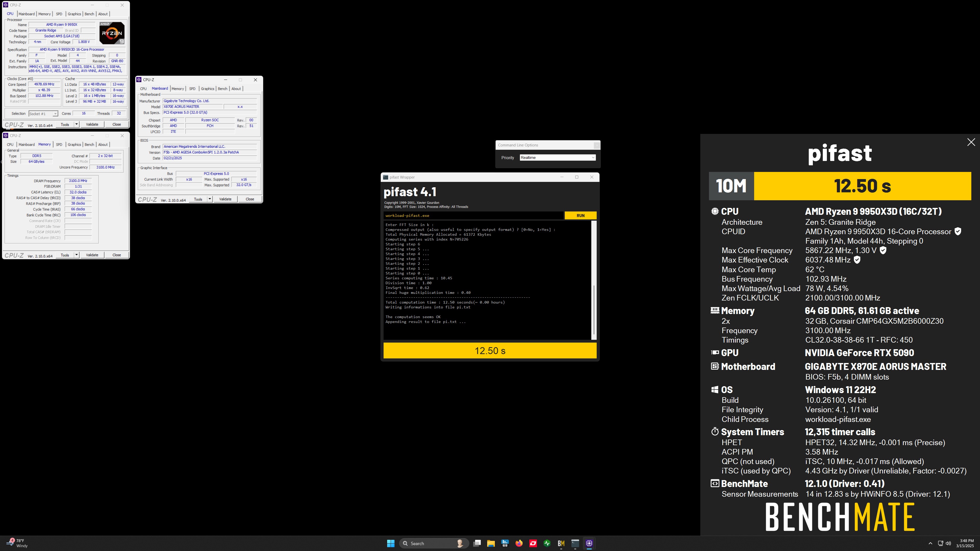Viewport: 980px width, 551px height.
Task: Click the Ryzen logo in the CPU-Z processor window
Action: [x=112, y=33]
